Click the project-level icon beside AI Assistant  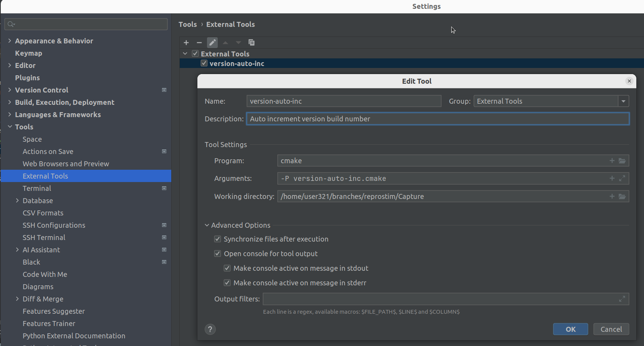click(164, 250)
